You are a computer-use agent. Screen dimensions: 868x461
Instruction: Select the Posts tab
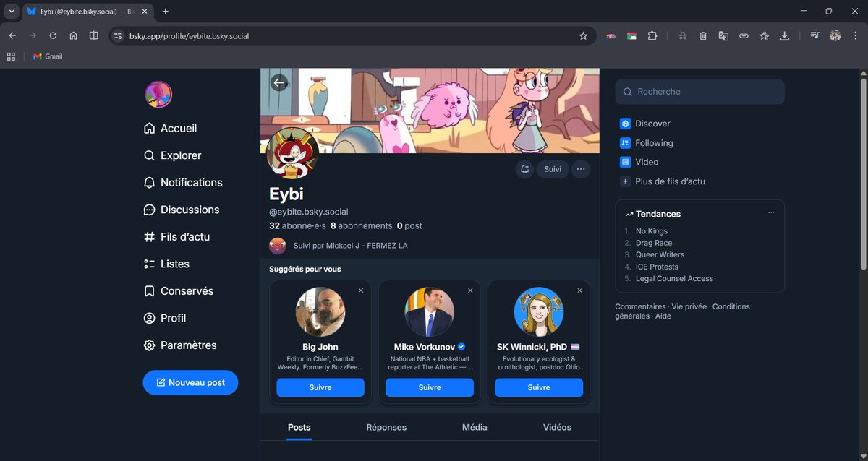299,427
